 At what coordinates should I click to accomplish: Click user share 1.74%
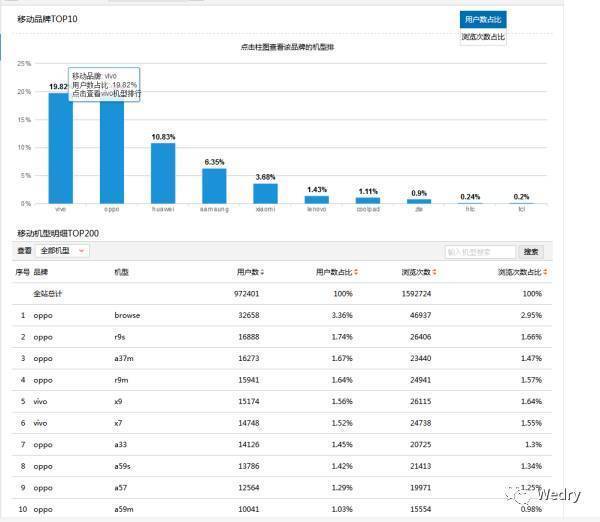[342, 337]
